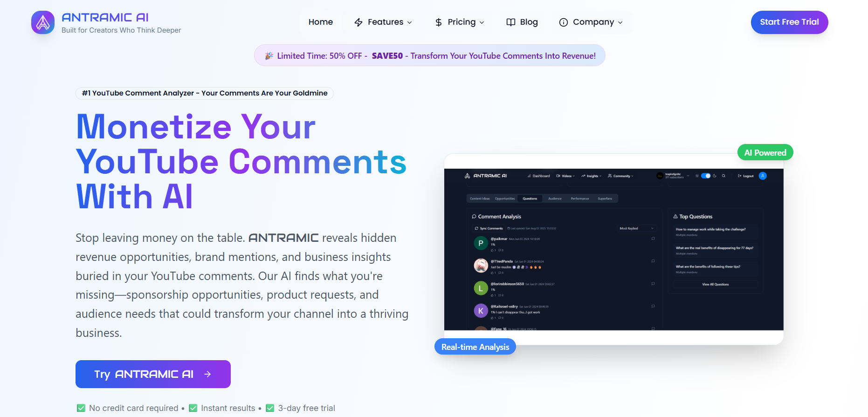Click the green L avatar of @lorirobbinson5650
This screenshot has width=868, height=417.
(481, 288)
